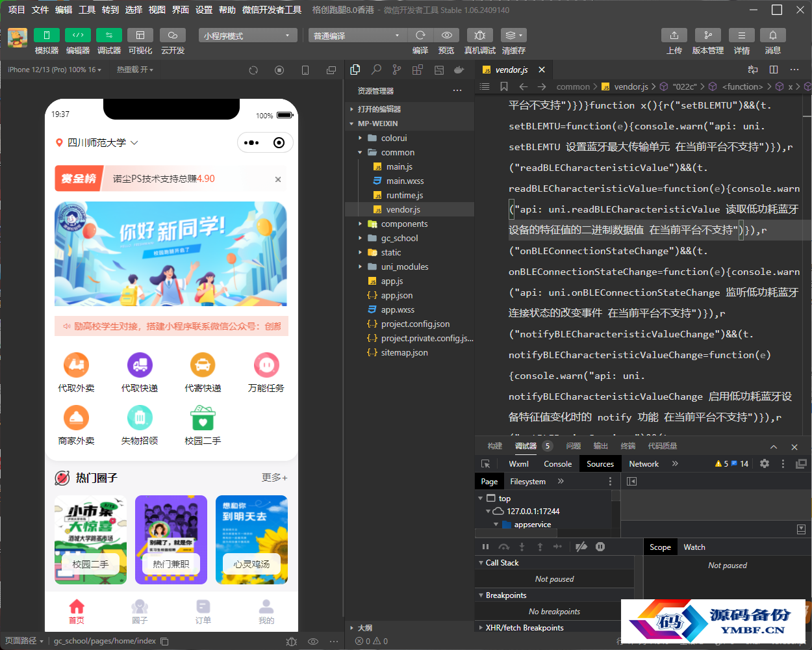Close the vendor.js editor tab
812x650 pixels.
point(542,70)
